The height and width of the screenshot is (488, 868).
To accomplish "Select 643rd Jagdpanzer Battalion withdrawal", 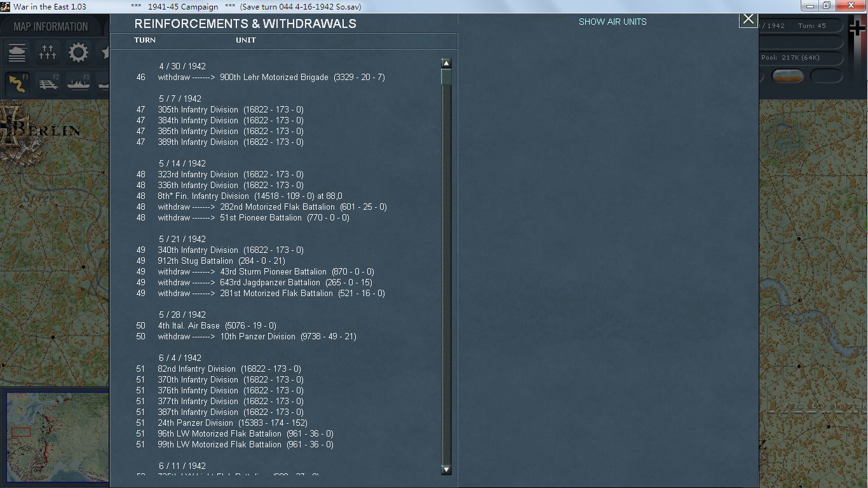I will 265,283.
